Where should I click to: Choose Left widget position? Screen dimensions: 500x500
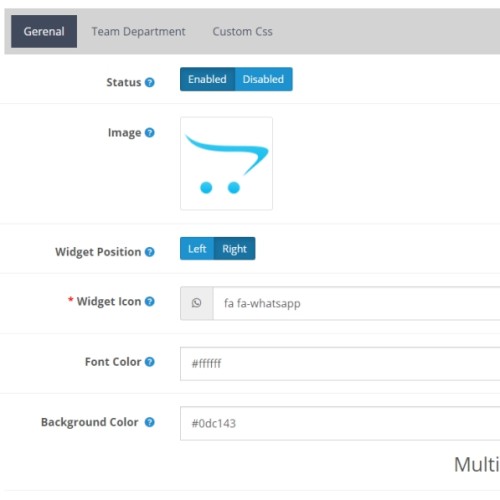coord(197,249)
